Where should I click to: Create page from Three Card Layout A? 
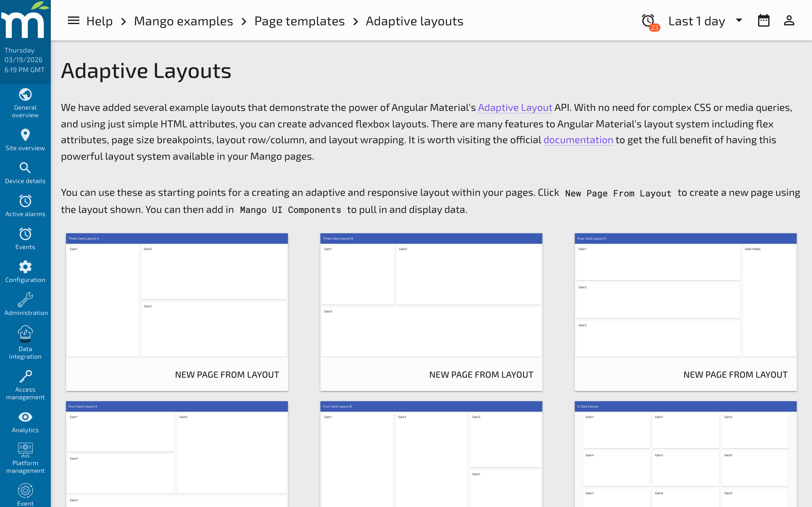227,374
